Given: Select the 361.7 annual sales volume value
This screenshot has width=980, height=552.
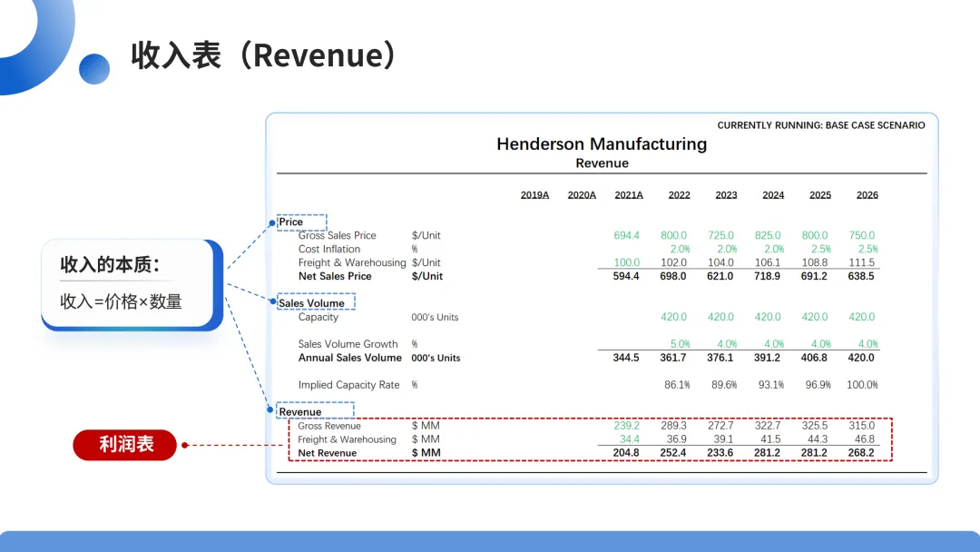Looking at the screenshot, I should (672, 359).
